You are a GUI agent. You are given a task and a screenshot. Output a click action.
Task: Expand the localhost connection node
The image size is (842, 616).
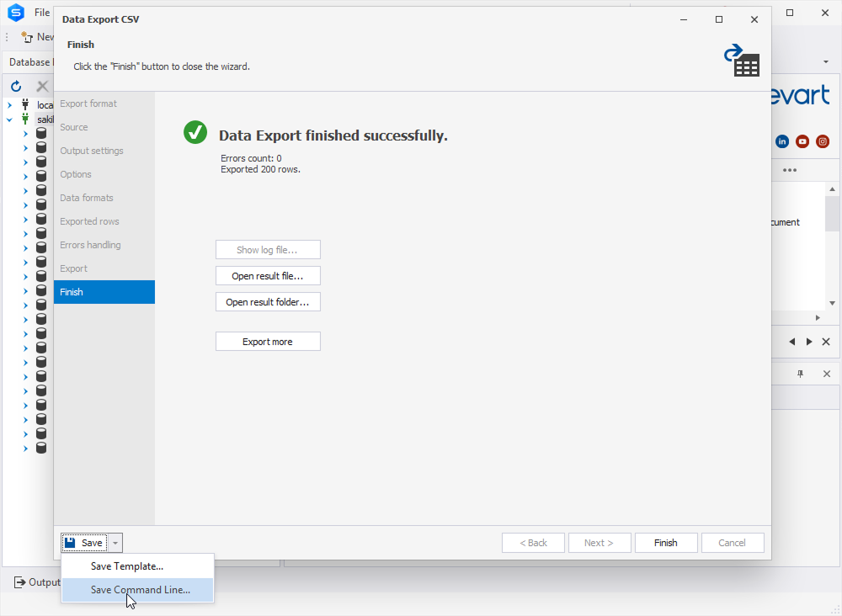point(10,105)
